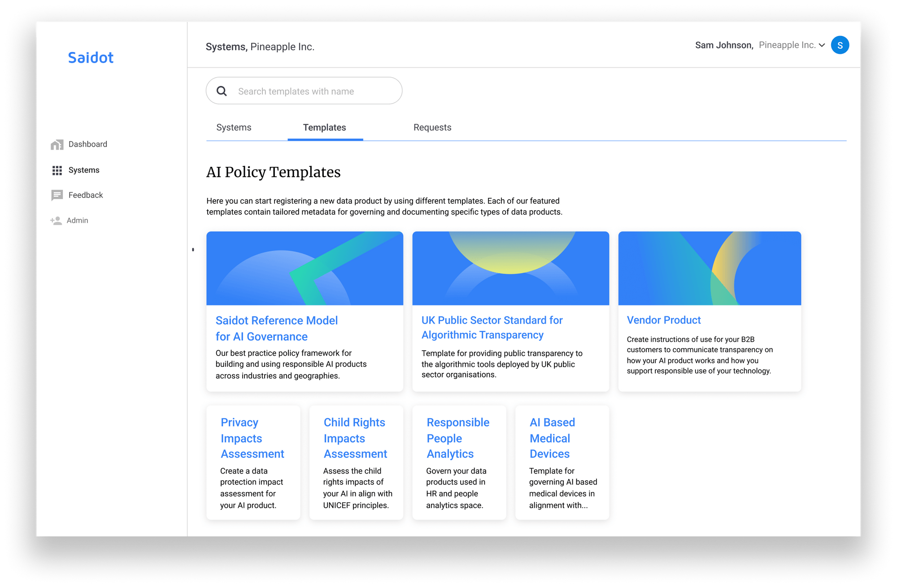Click the search magnifier icon
897x588 pixels.
point(222,91)
